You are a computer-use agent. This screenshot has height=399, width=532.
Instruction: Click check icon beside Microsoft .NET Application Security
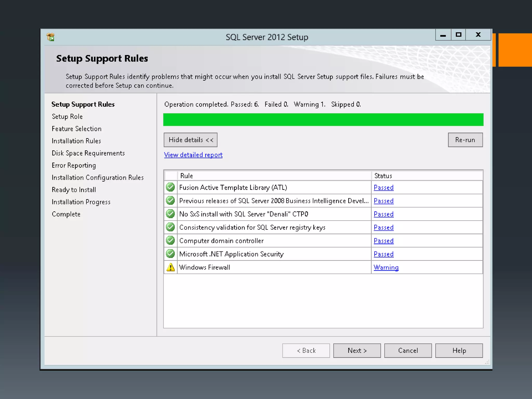[170, 254]
